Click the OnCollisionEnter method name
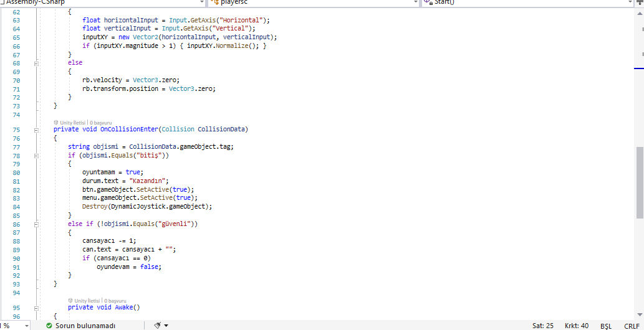644x330 pixels. click(129, 130)
